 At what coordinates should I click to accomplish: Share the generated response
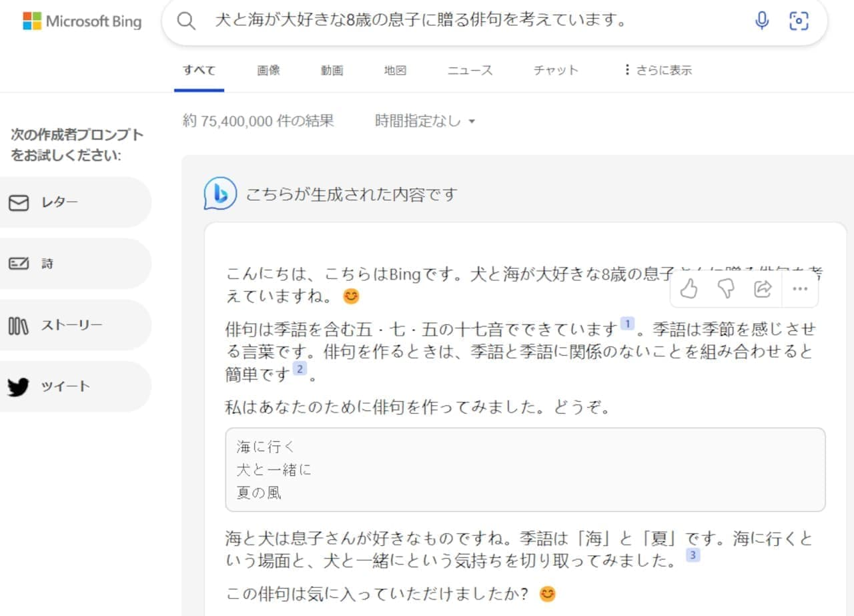[762, 289]
